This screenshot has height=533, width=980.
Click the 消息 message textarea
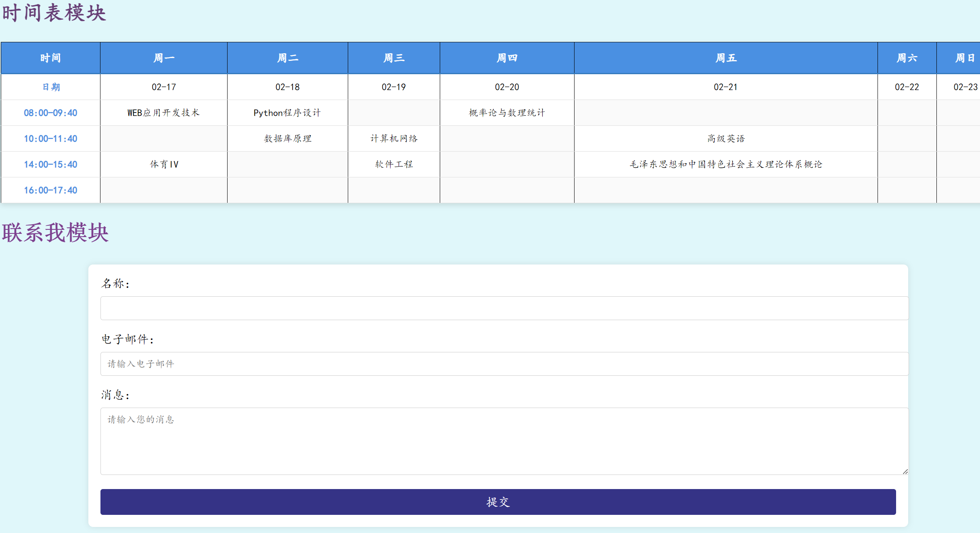click(504, 441)
